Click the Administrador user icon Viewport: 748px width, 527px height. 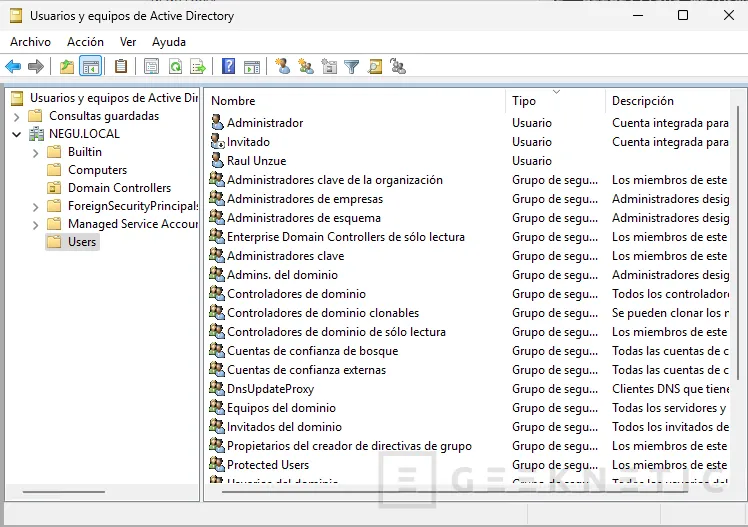pos(217,123)
